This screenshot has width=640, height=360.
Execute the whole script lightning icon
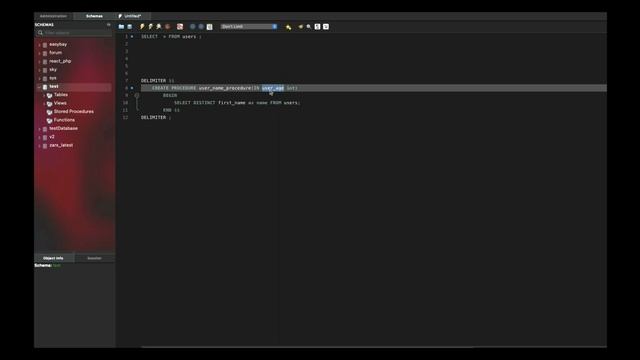pyautogui.click(x=142, y=27)
